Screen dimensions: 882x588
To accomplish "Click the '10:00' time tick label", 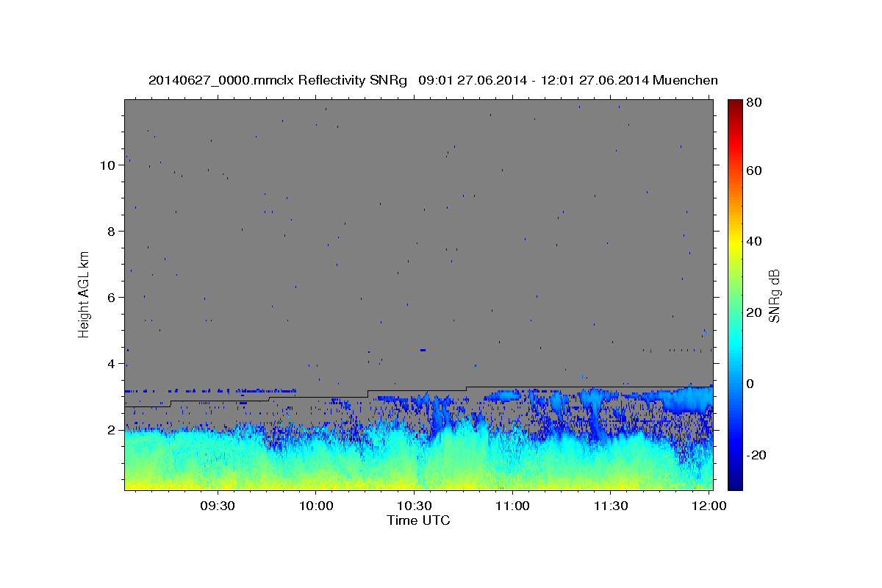I will 316,506.
